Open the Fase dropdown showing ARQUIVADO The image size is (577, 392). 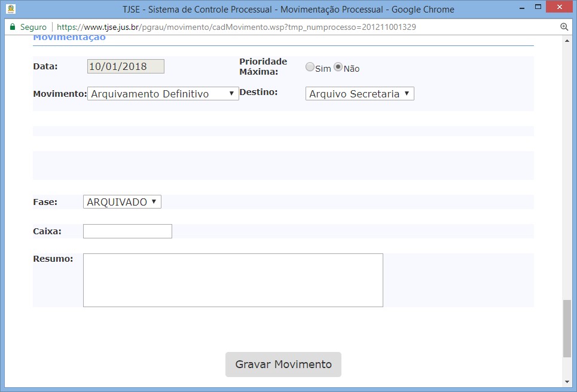point(122,202)
